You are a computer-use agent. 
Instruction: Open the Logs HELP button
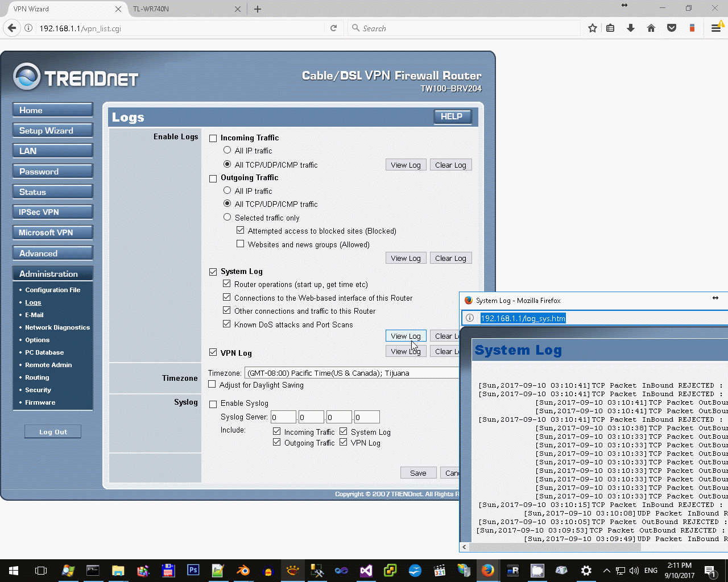[452, 117]
